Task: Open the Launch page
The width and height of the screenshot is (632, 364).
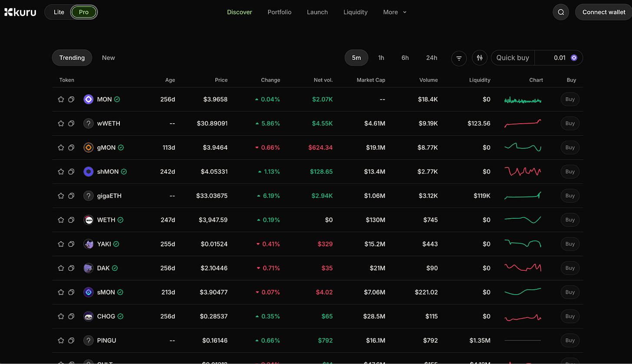Action: [x=317, y=12]
